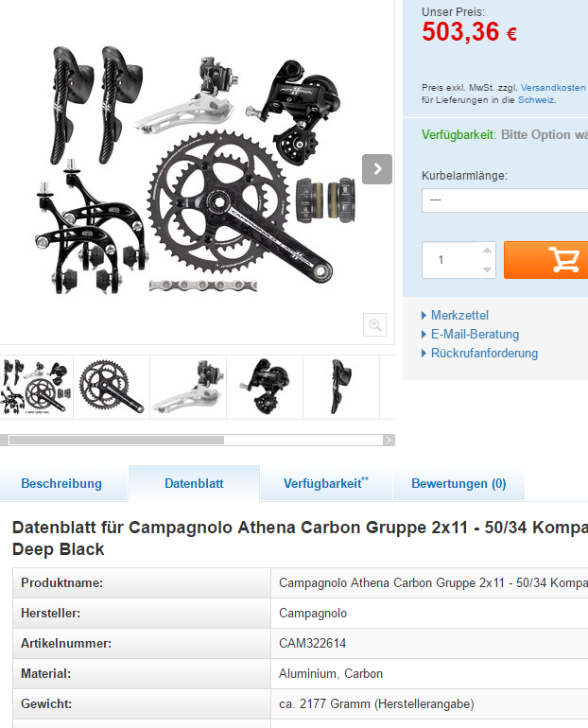Select the Datenblatt tab
The width and height of the screenshot is (588, 728).
(x=194, y=484)
